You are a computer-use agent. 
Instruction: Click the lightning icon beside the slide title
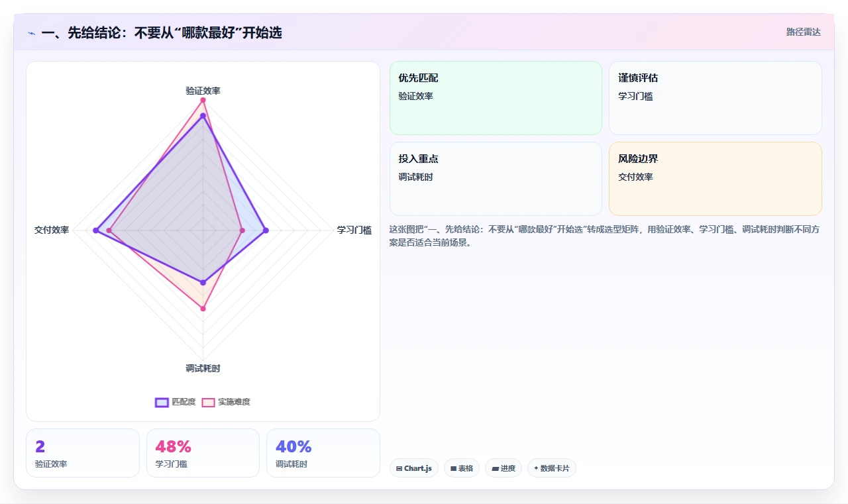pos(32,33)
